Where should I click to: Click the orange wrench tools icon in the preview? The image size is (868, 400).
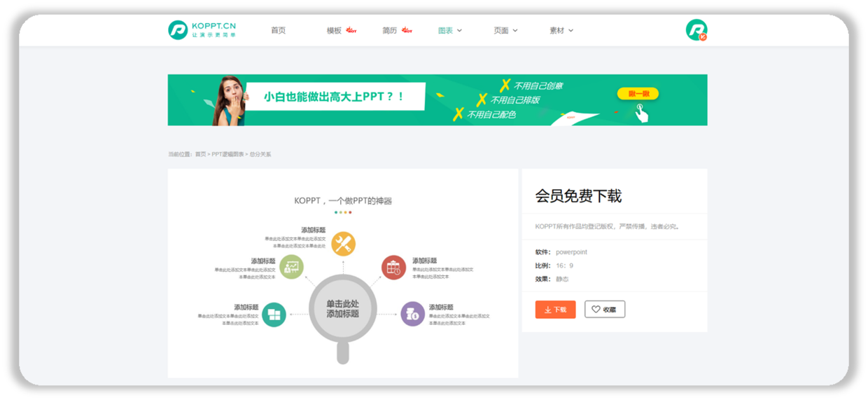pos(343,244)
